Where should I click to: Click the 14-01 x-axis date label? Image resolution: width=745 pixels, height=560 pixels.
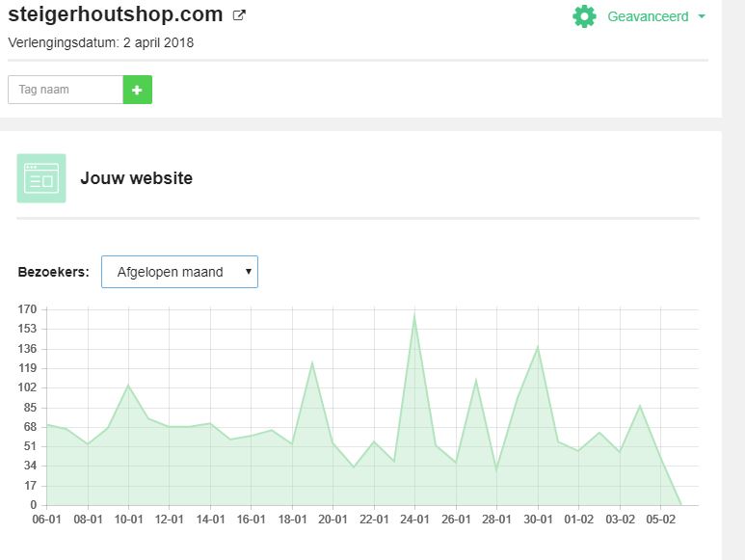[x=210, y=520]
